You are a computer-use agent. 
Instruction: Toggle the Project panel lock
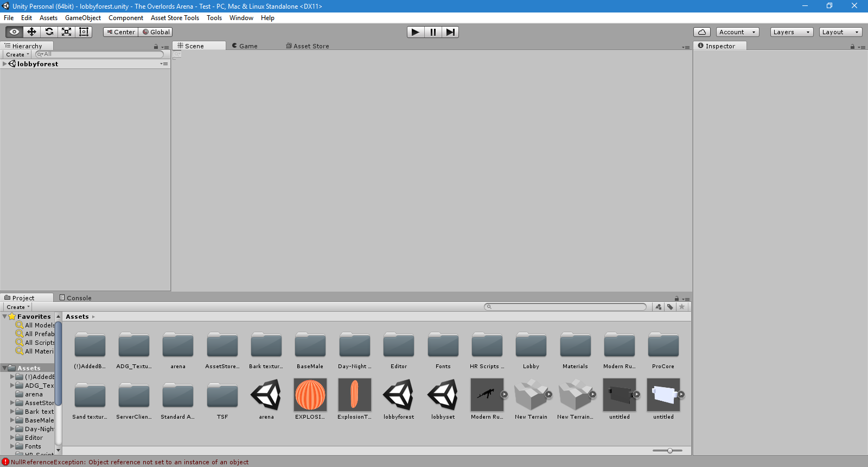[x=676, y=299]
